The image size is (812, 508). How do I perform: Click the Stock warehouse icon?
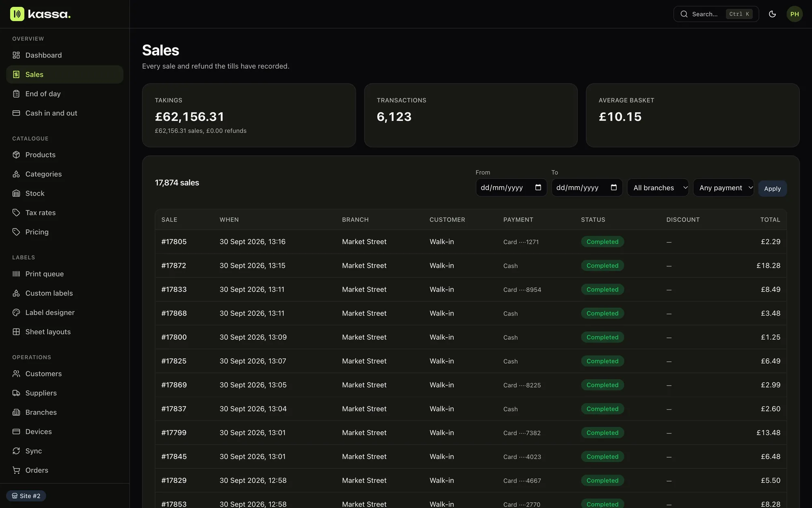point(16,193)
